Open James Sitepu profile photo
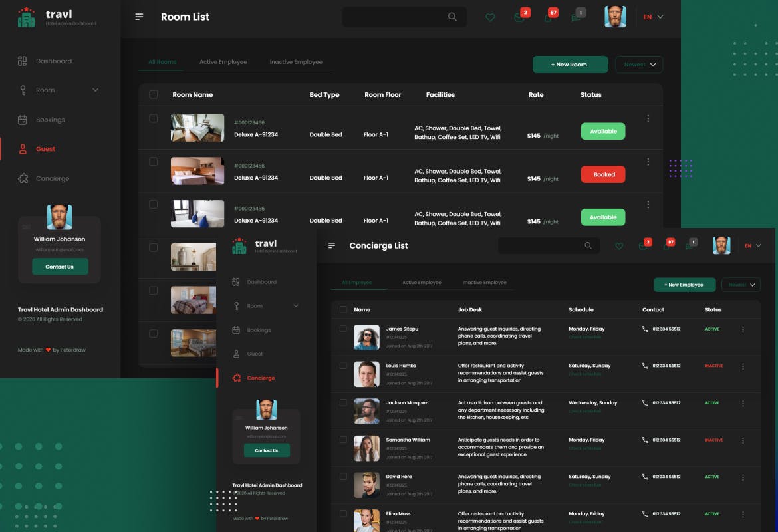This screenshot has height=532, width=778. point(366,337)
